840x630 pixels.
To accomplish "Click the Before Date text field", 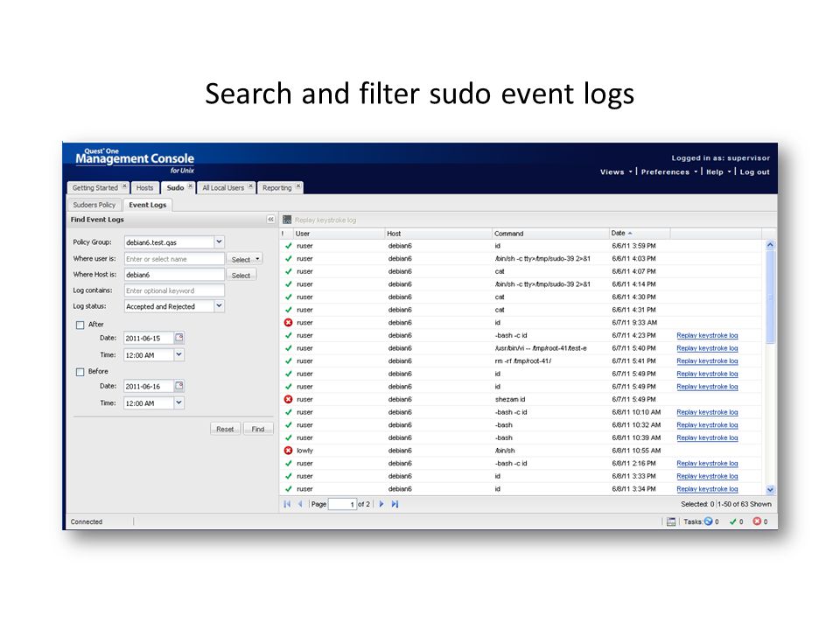I will pos(149,386).
